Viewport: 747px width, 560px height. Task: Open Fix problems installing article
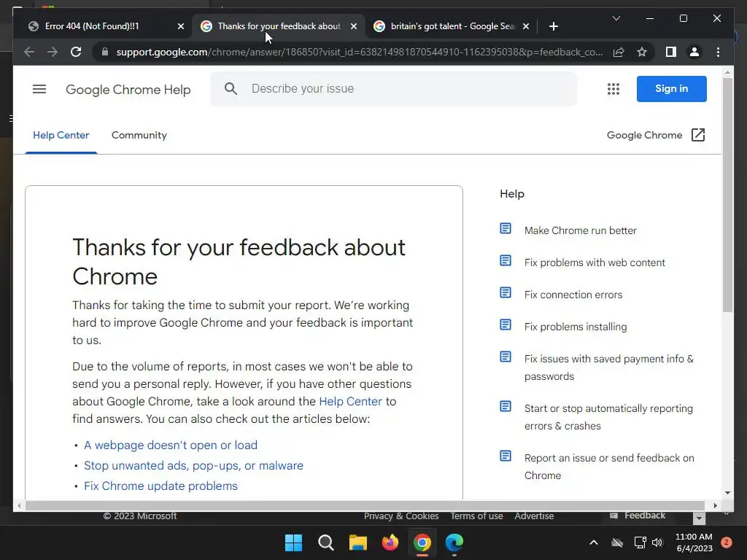coord(576,327)
